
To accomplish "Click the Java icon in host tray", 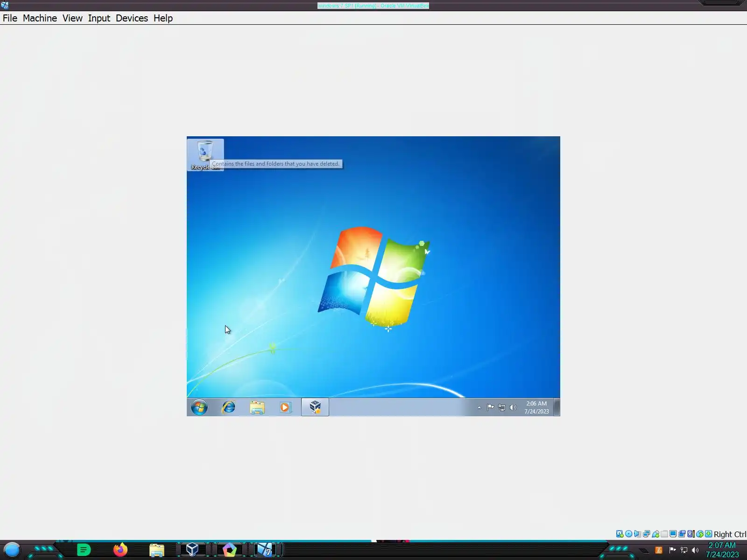I will [x=659, y=550].
